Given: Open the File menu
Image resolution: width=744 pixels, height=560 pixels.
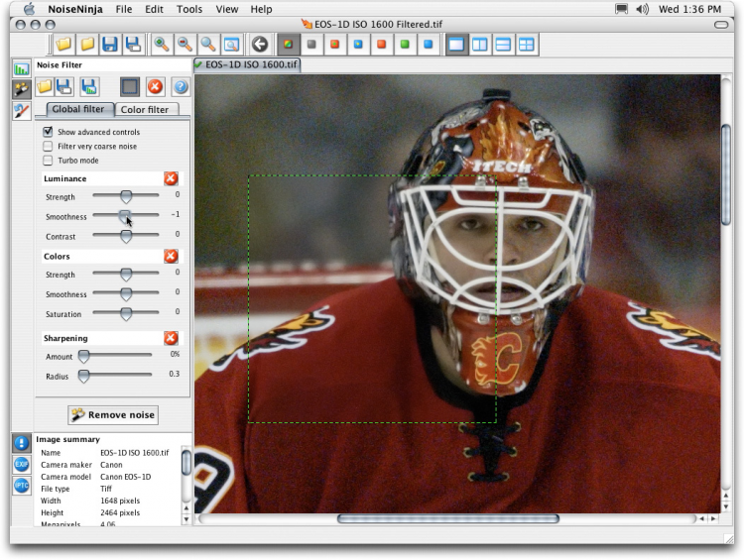Looking at the screenshot, I should 124,9.
